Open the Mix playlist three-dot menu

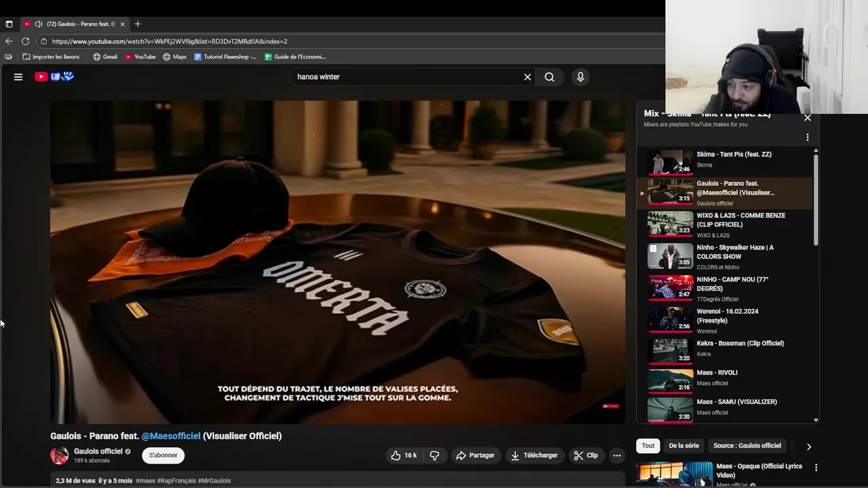point(807,138)
